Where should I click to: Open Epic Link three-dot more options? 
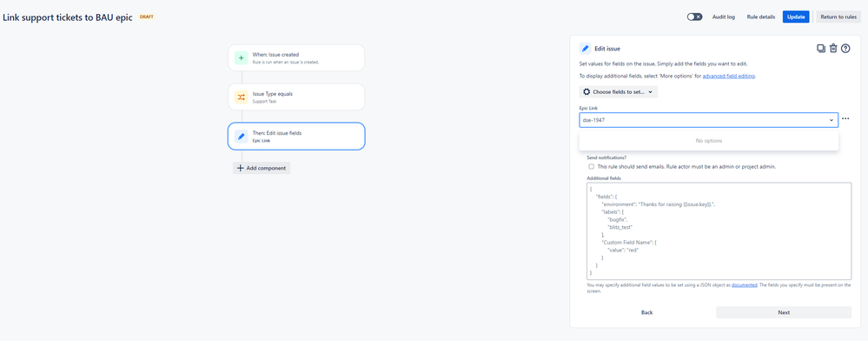pyautogui.click(x=845, y=118)
